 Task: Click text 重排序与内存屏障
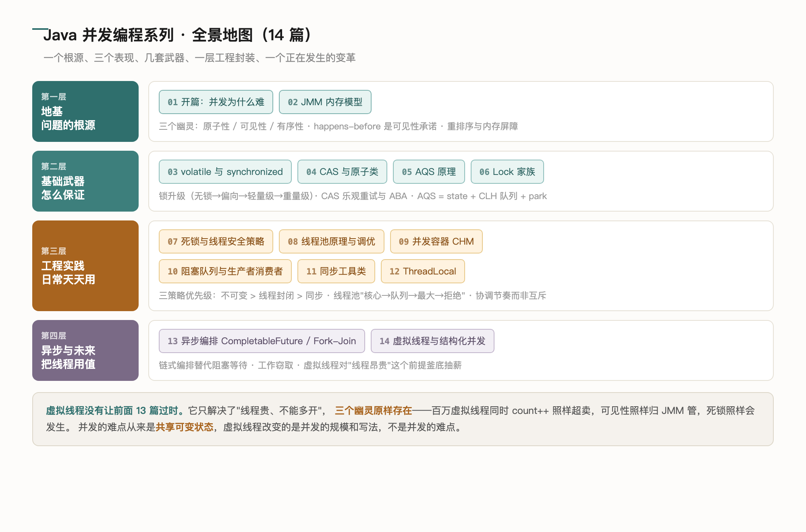pyautogui.click(x=482, y=127)
